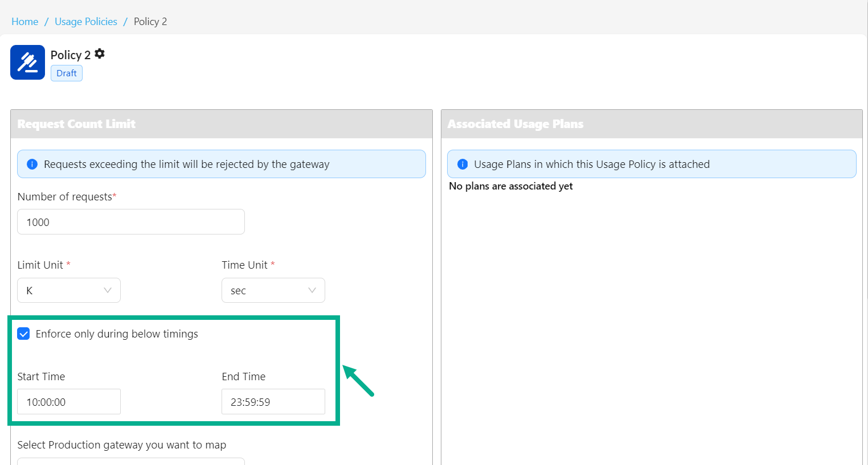Uncheck Enforce only during below timings checkbox
Image resolution: width=868 pixels, height=465 pixels.
(x=23, y=334)
